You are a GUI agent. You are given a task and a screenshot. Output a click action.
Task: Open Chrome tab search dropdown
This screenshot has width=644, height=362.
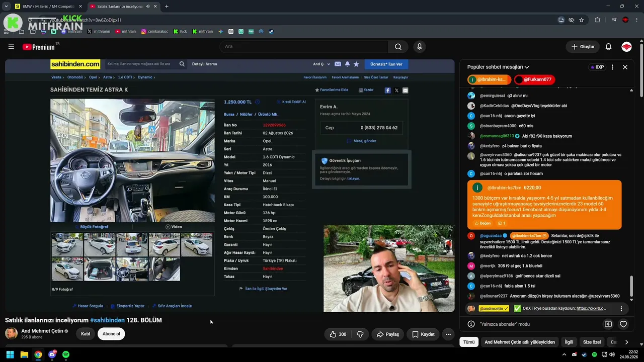click(x=6, y=7)
